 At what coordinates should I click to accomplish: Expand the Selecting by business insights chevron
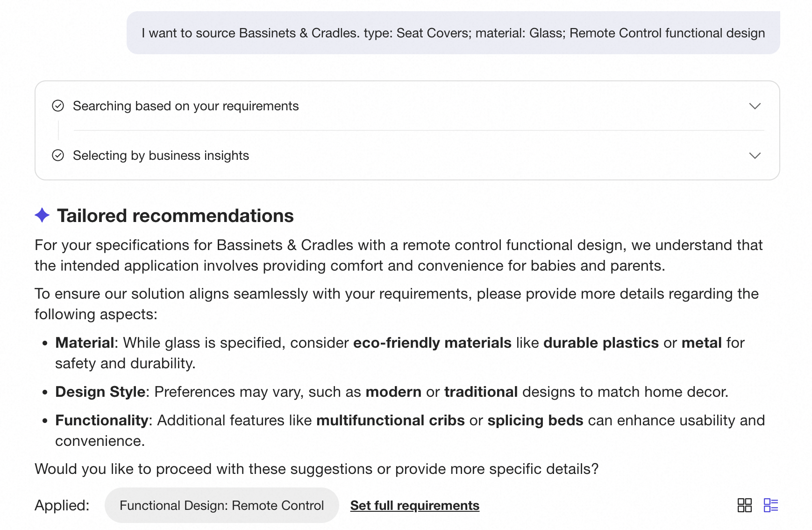755,156
